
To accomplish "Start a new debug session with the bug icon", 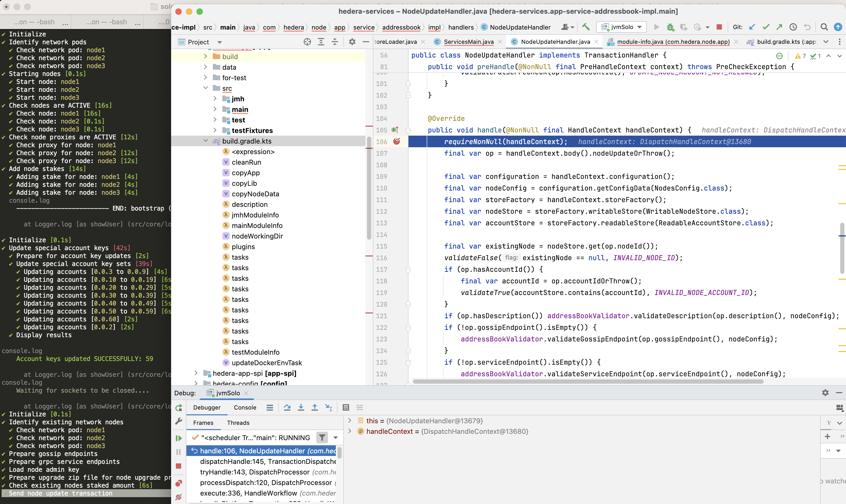I will point(670,27).
